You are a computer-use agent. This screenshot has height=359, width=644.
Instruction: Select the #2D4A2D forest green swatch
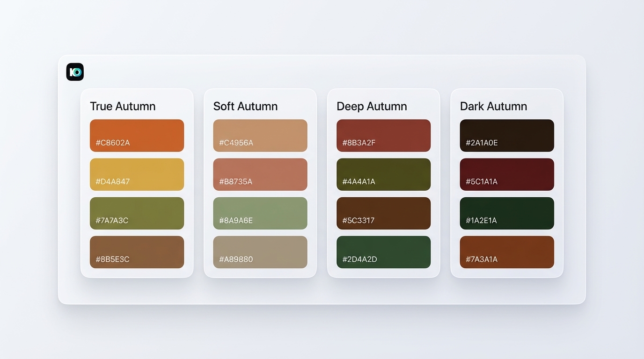[383, 252]
